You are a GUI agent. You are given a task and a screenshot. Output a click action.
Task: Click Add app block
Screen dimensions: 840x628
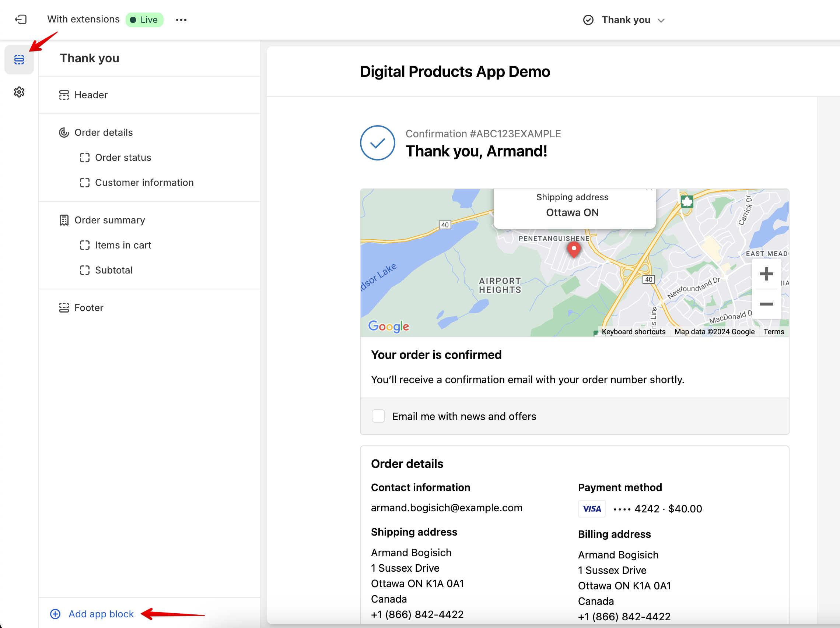pyautogui.click(x=101, y=614)
